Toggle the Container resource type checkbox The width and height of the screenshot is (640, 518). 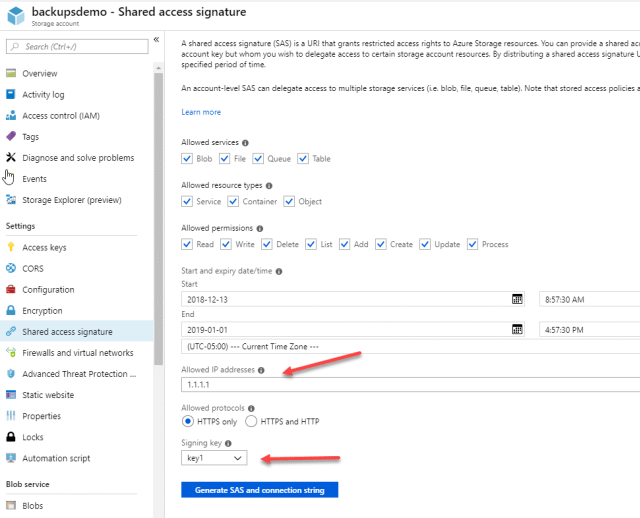(x=232, y=201)
